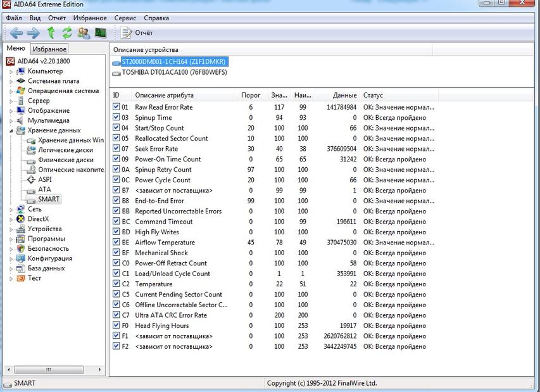Screen dimensions: 540x392
Task: Toggle the Ultra ATA CRC Error Rate checkbox
Action: coord(116,315)
